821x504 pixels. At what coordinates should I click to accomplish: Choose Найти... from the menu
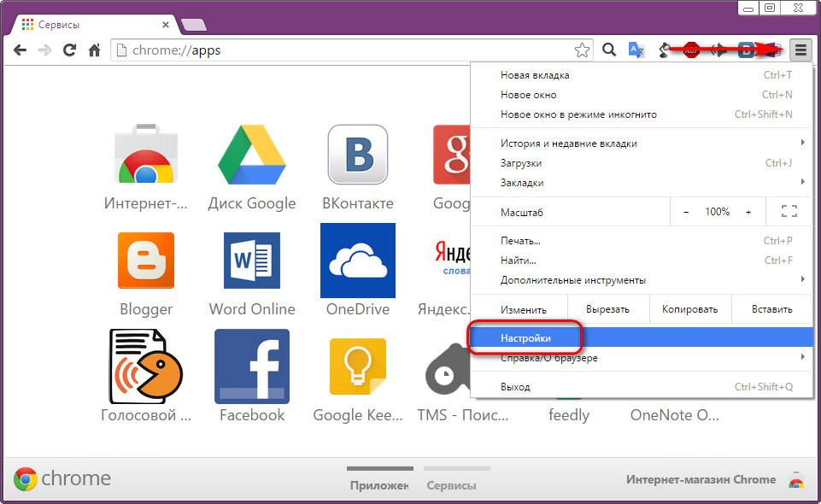coord(642,260)
